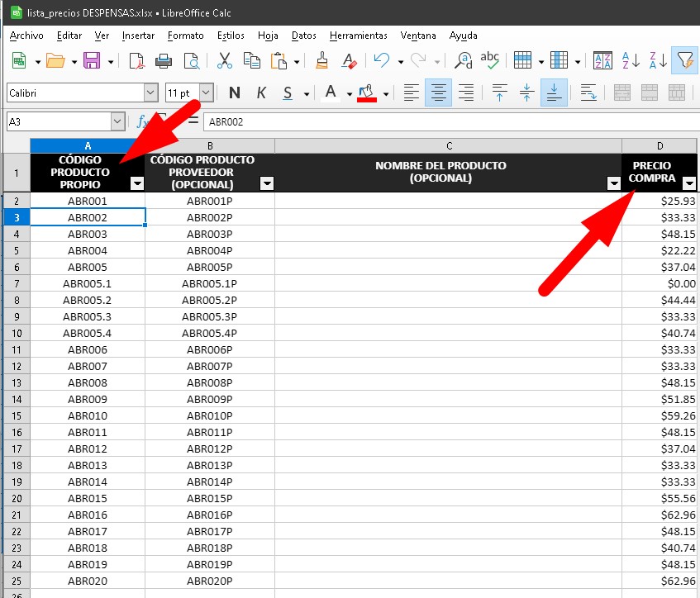Toggle italic formatting (K)
700x598 pixels.
coord(261,93)
